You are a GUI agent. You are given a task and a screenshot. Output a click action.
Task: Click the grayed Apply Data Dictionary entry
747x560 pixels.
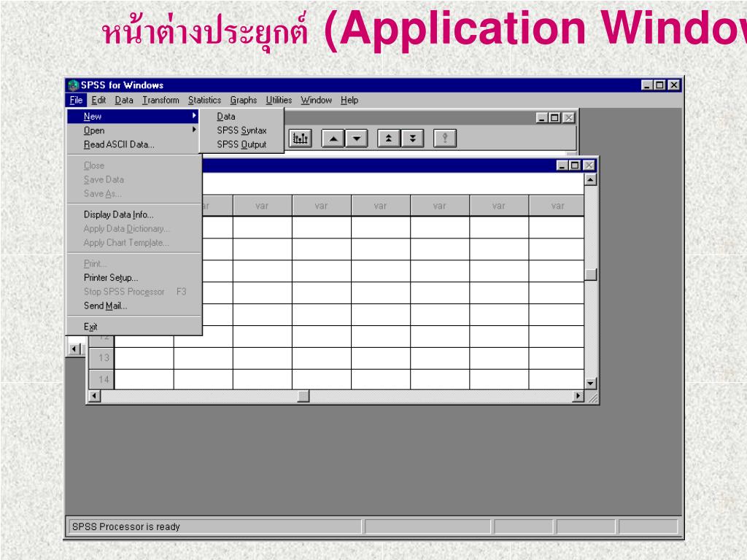[133, 228]
